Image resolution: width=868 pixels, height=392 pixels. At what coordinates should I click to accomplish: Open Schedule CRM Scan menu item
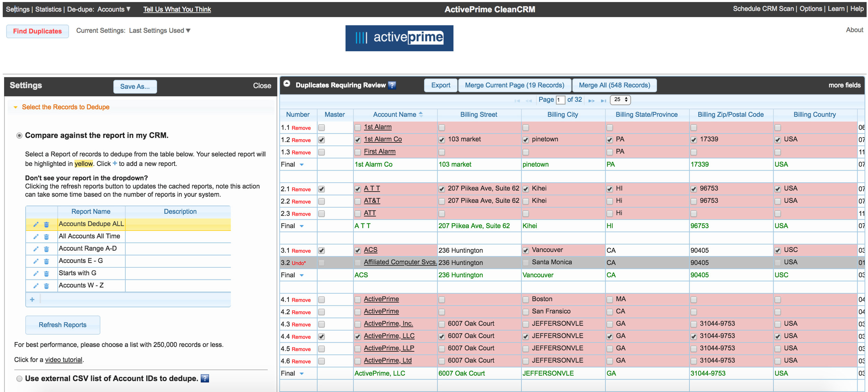[763, 9]
